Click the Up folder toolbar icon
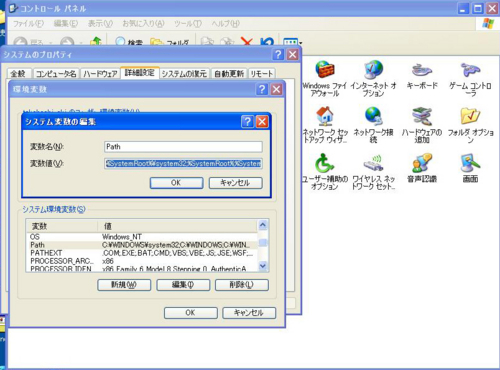This screenshot has width=500, height=370. (x=96, y=42)
